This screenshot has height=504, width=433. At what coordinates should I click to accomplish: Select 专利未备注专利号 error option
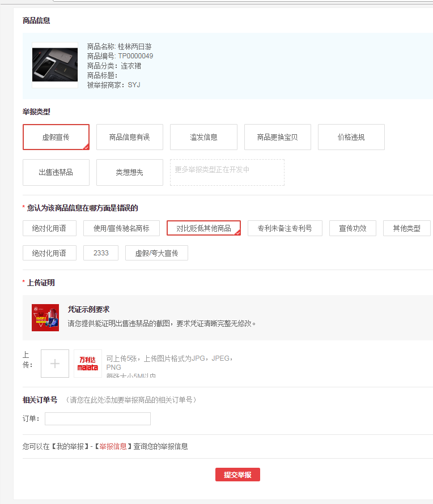point(285,228)
